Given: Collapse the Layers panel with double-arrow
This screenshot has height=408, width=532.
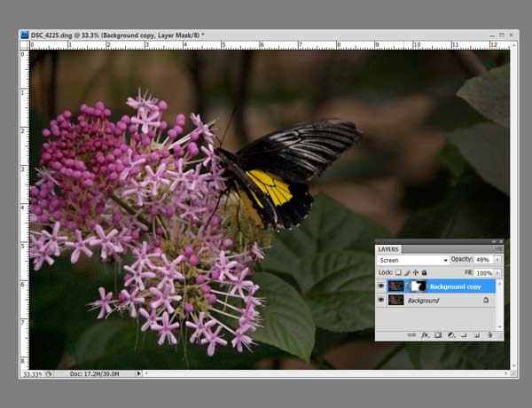Looking at the screenshot, I should 494,241.
